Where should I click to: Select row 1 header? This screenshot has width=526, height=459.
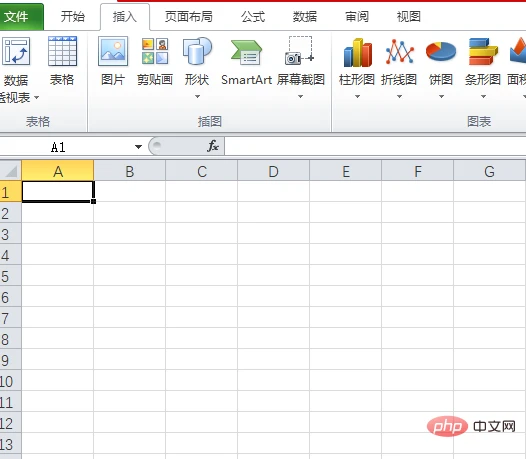click(x=10, y=192)
